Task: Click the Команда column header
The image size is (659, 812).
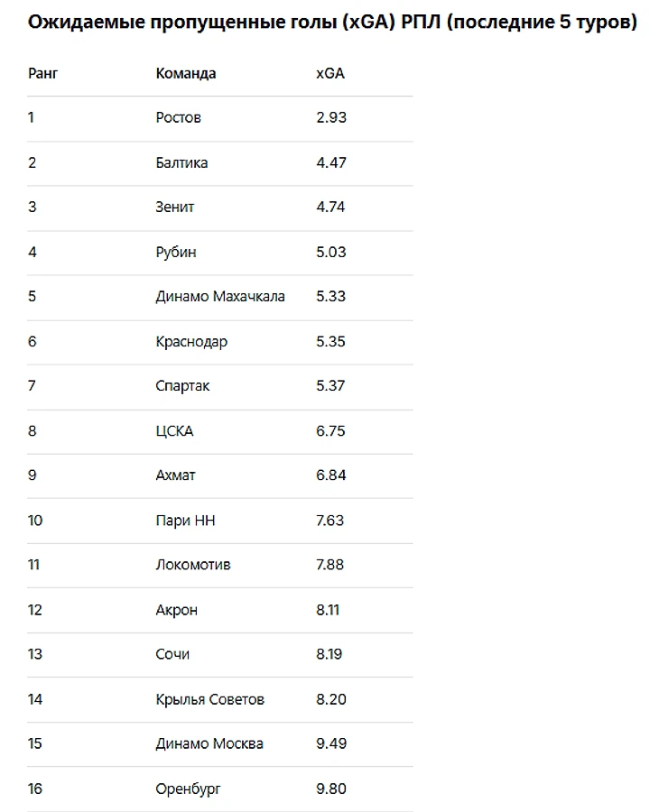Action: point(185,73)
